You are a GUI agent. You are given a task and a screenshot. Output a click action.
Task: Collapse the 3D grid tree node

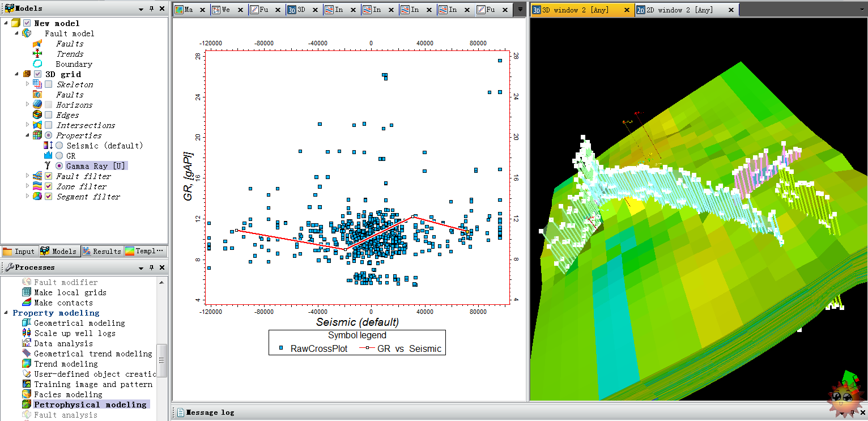[16, 74]
